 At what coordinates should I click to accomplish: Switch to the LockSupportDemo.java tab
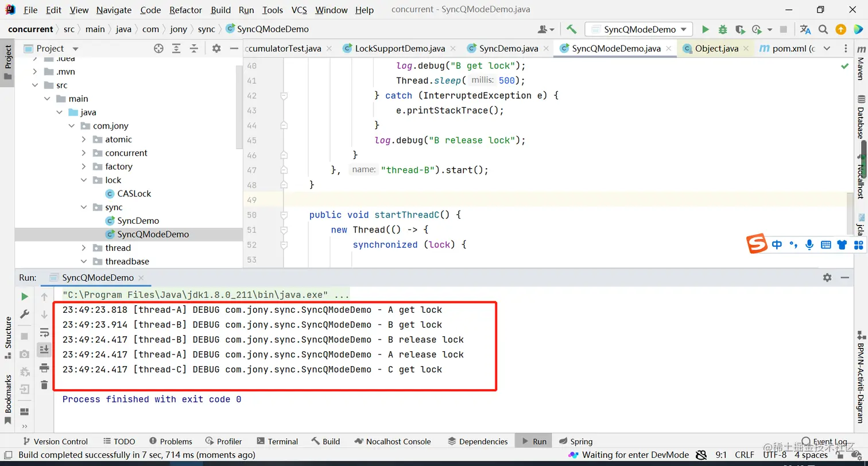(x=400, y=49)
